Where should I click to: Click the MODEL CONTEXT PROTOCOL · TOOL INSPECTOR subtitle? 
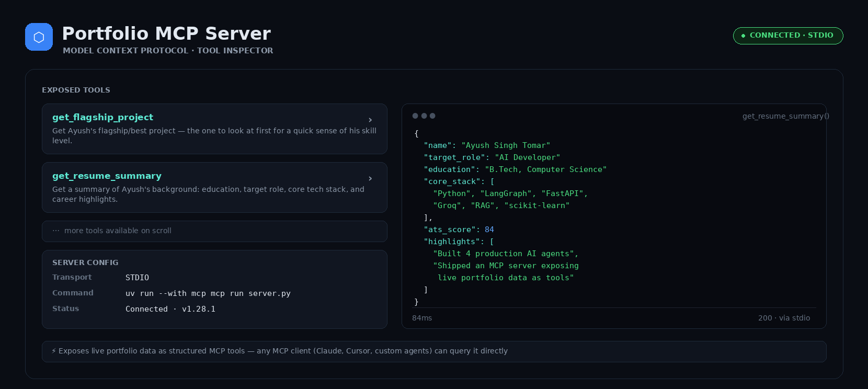pos(168,51)
